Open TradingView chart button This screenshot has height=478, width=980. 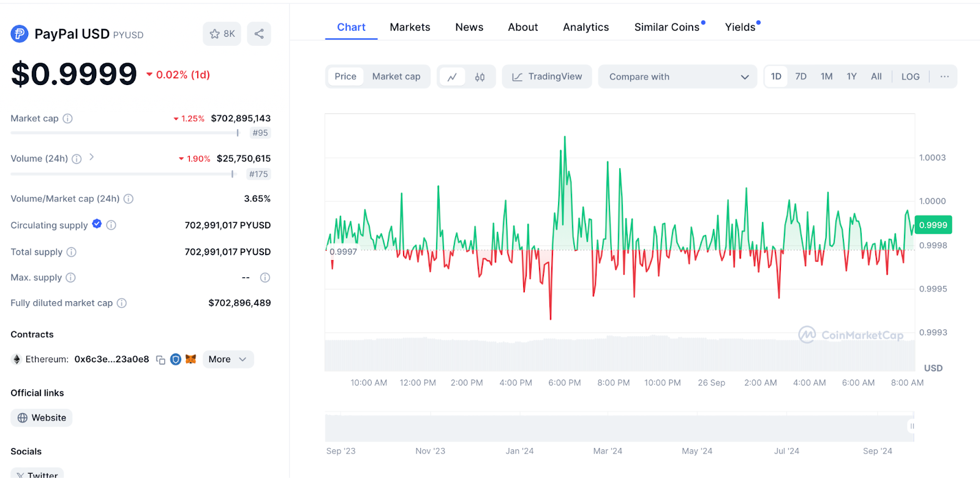[547, 77]
